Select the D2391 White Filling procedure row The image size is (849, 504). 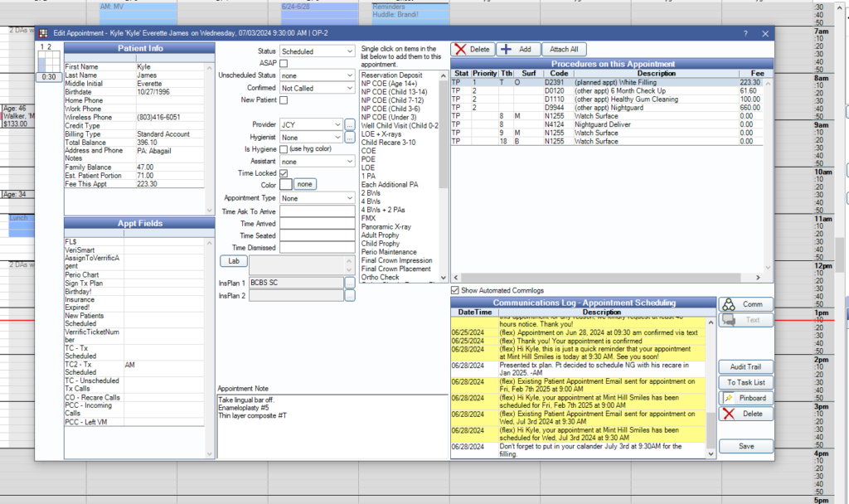[x=607, y=82]
